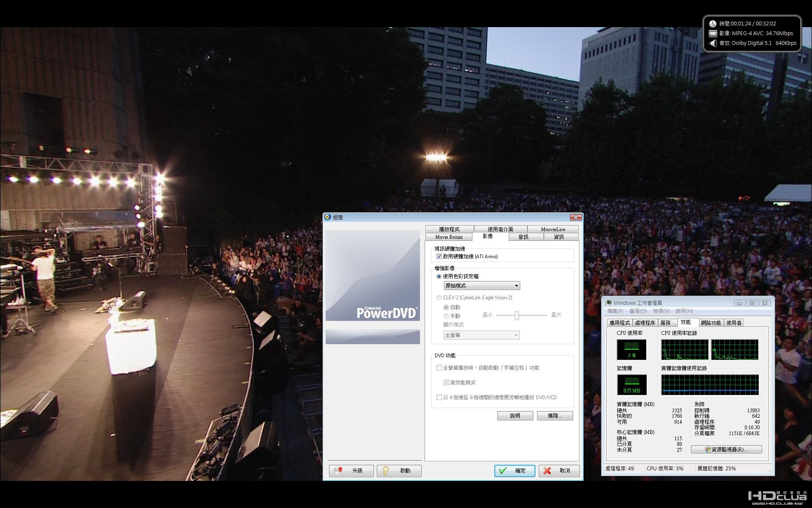Click the key icon on 啟動 button

pyautogui.click(x=385, y=470)
